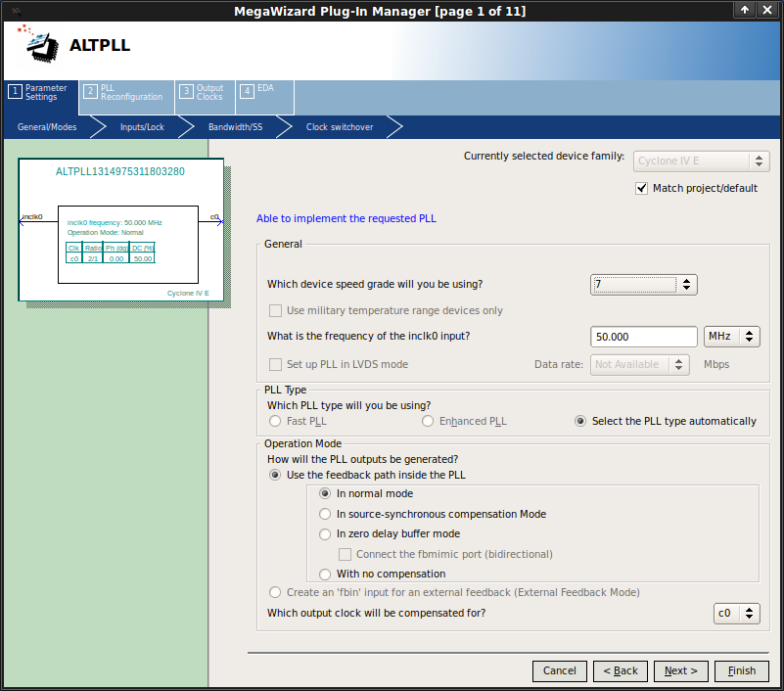Open the compensated output clock c0 dropdown
The width and height of the screenshot is (784, 691).
[x=736, y=614]
